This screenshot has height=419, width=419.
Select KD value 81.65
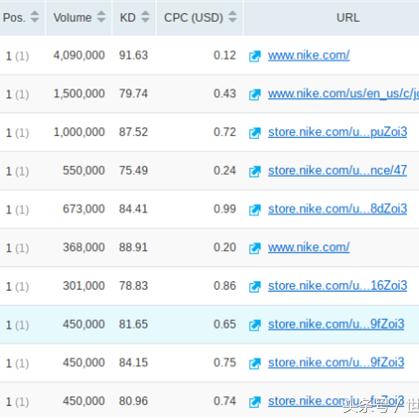(x=133, y=324)
